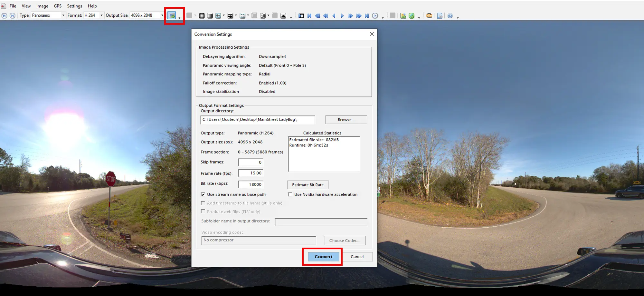The height and width of the screenshot is (296, 644).
Task: Click the convert stream toolbar icon
Action: coord(172,15)
